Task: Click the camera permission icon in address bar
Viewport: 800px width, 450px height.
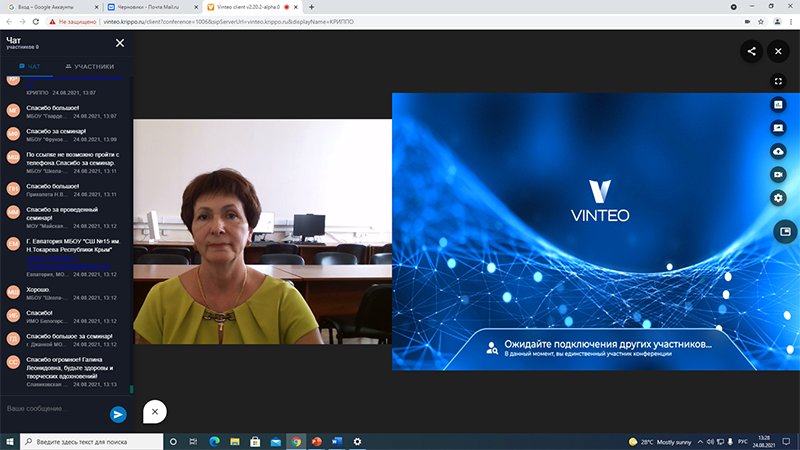Action: pyautogui.click(x=747, y=22)
